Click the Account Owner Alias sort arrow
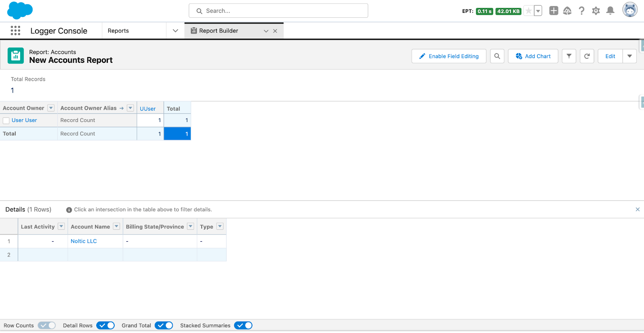Screen dimensions: 644x333 (122, 108)
